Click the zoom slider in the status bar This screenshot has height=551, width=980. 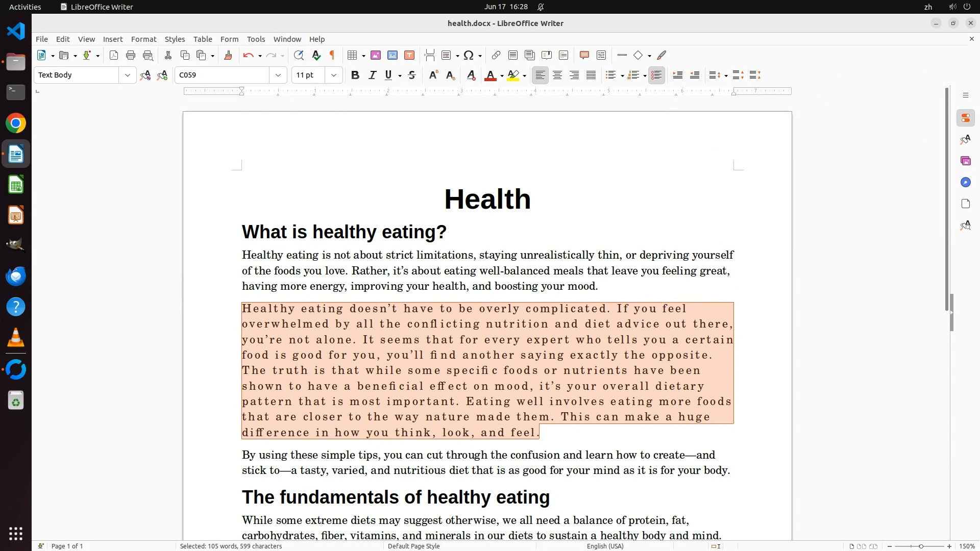920,546
